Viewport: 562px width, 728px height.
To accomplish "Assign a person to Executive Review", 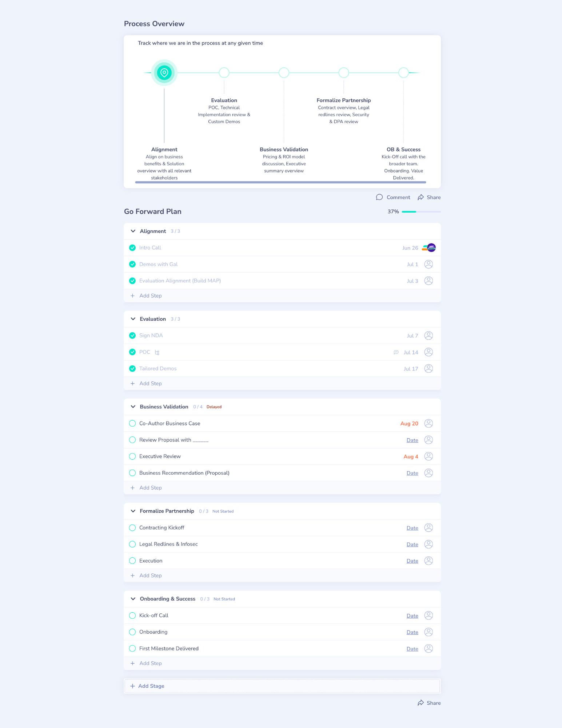I will [429, 456].
